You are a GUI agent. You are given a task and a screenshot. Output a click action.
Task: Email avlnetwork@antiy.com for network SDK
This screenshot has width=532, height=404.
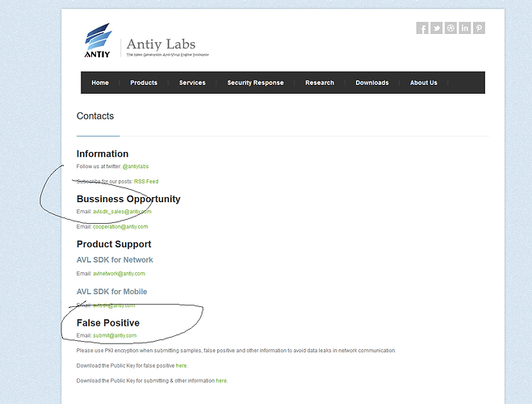click(x=119, y=274)
